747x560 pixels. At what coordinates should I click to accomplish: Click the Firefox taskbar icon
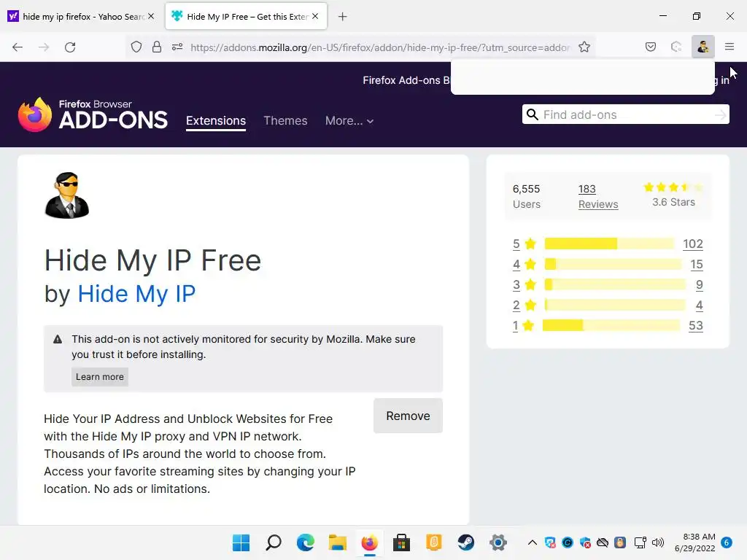coord(369,542)
